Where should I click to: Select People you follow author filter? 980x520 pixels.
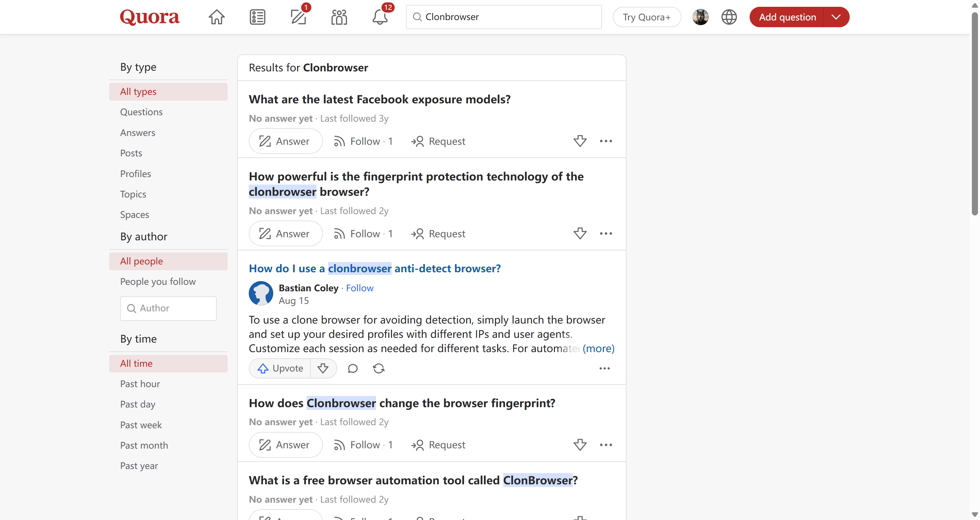[x=158, y=282]
